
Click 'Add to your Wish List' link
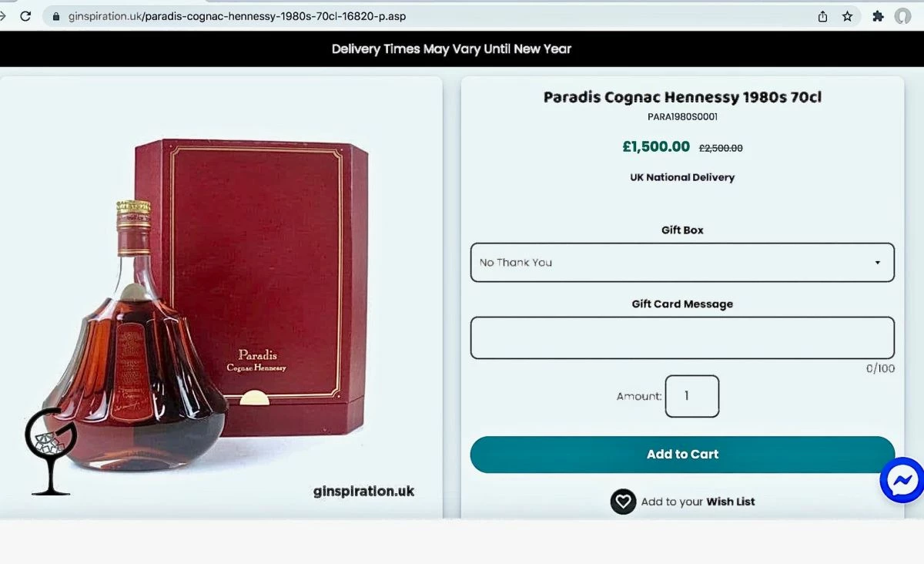698,502
